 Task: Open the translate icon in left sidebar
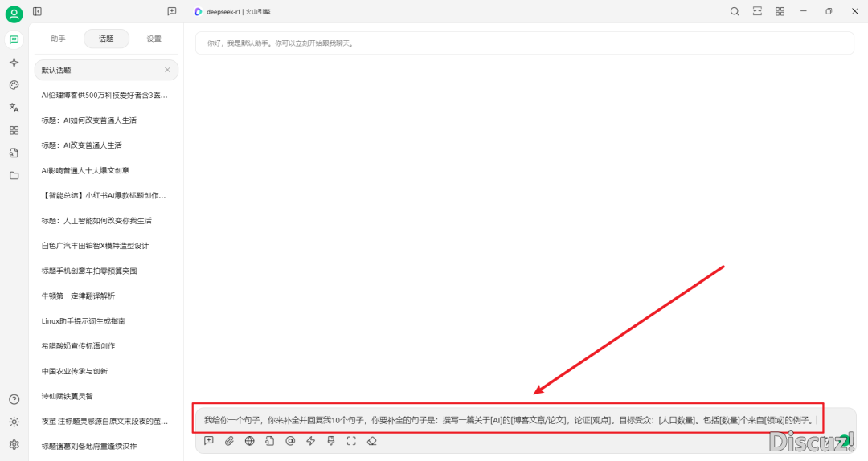[x=14, y=108]
